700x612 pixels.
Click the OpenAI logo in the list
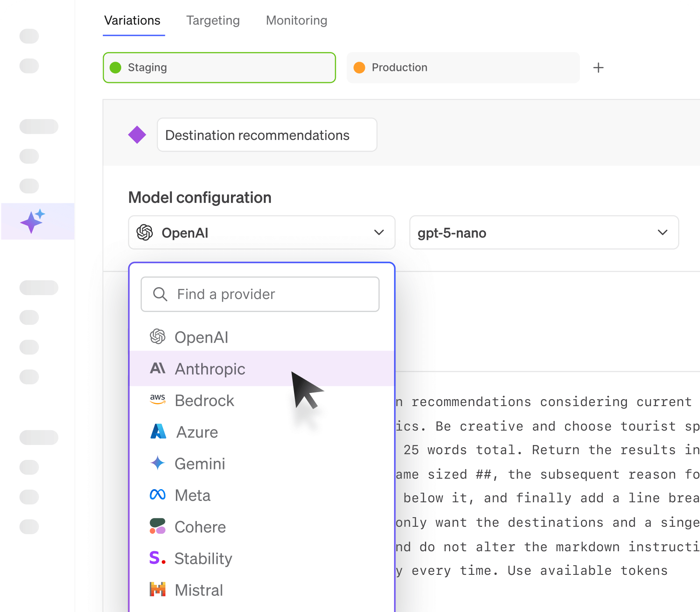[x=157, y=337]
